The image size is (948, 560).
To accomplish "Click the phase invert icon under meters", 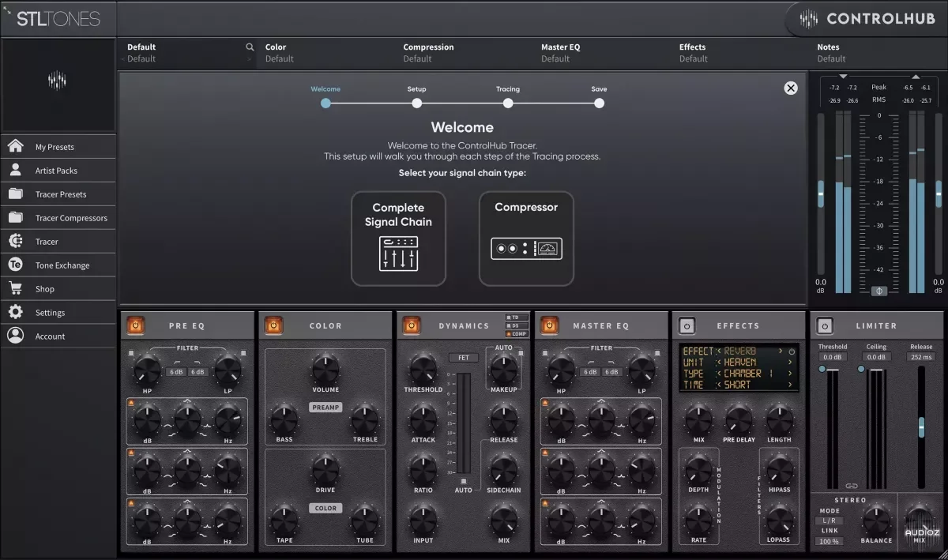I will [879, 291].
